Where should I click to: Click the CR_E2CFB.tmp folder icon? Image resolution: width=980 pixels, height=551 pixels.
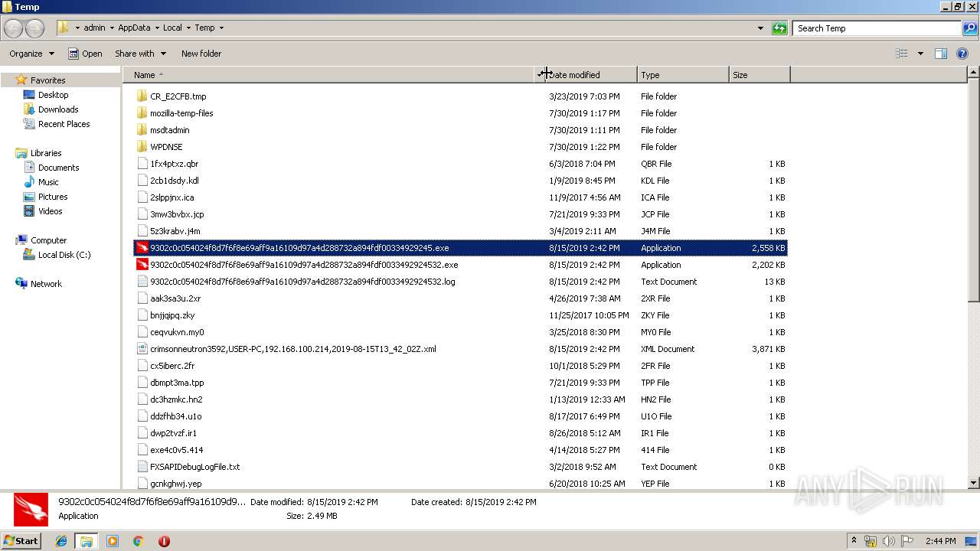pyautogui.click(x=142, y=96)
